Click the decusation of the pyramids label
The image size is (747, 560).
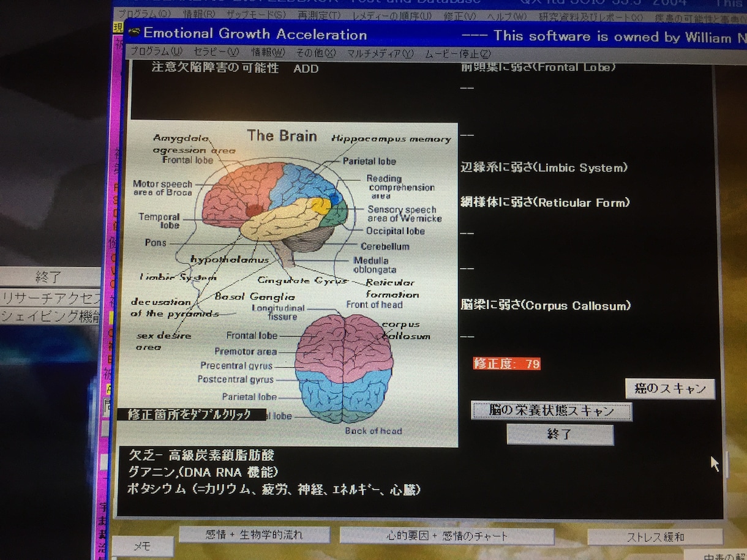[175, 308]
